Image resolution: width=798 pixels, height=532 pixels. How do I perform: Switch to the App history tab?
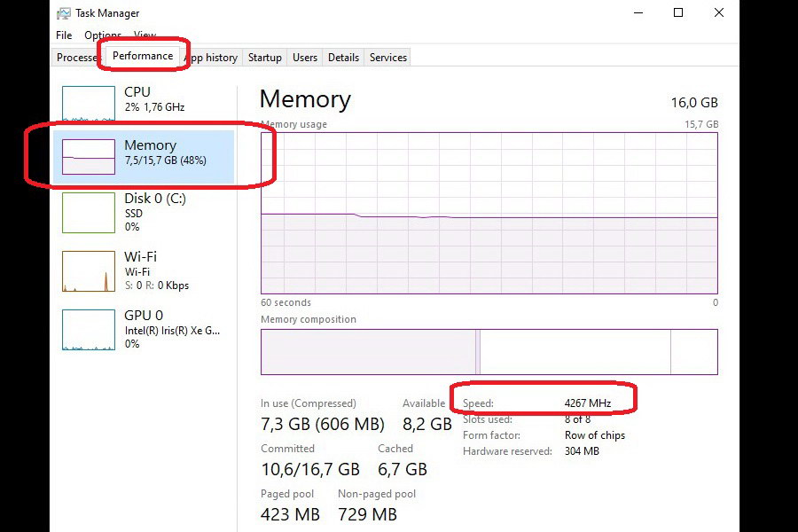(213, 58)
